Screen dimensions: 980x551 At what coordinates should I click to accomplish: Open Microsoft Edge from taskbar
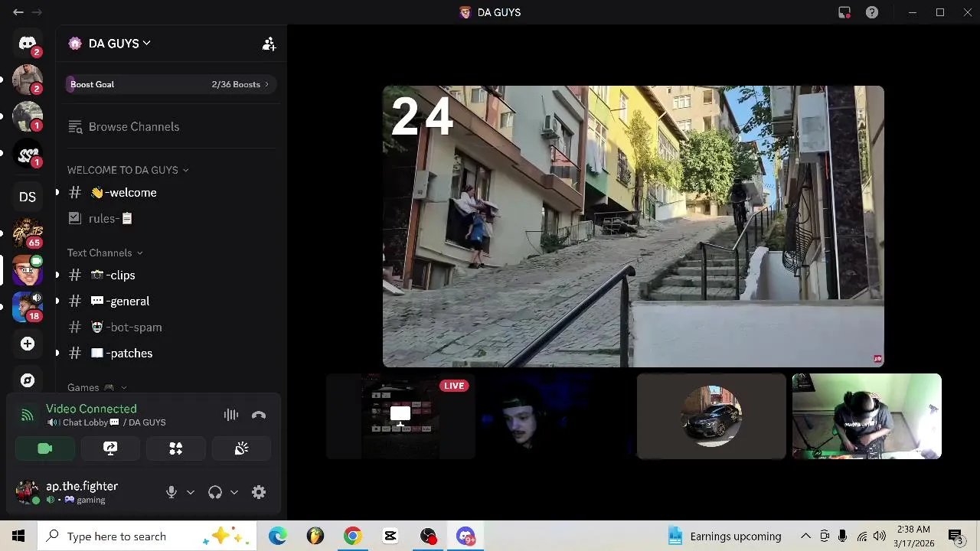click(x=278, y=536)
